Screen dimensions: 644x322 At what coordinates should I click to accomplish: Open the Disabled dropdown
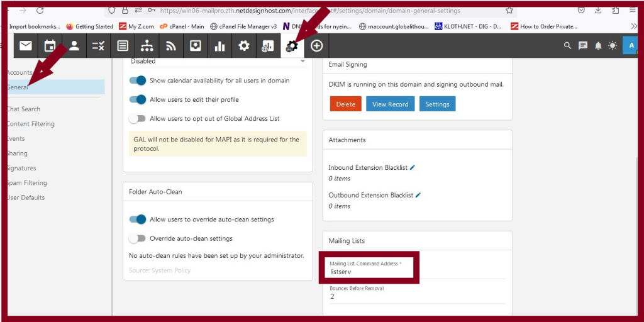pos(218,62)
